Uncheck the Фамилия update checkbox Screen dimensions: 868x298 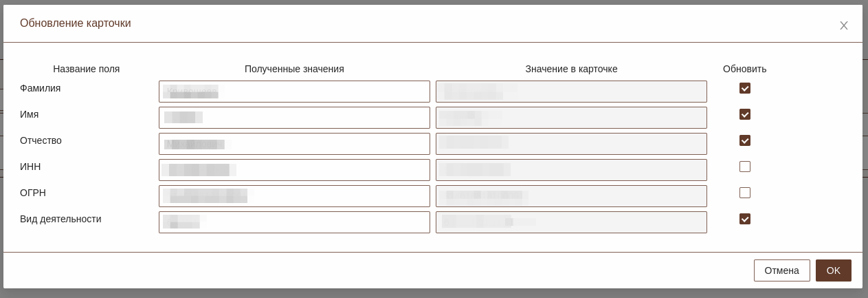pyautogui.click(x=745, y=88)
